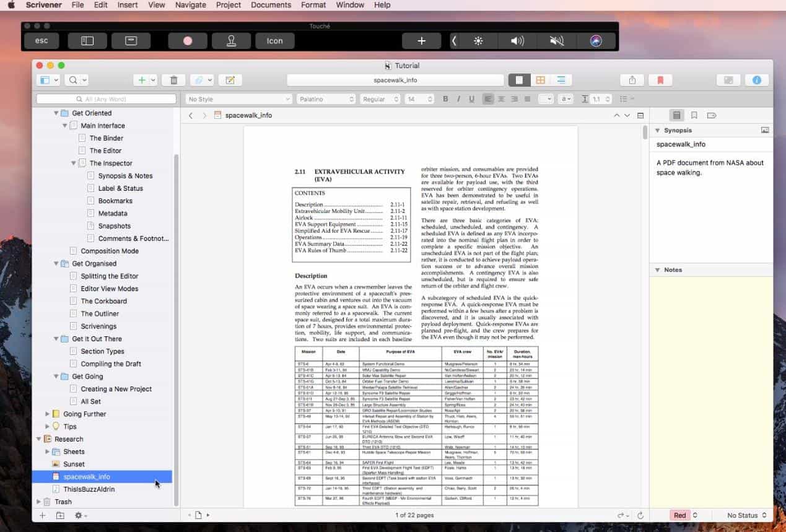Open the Navigate menu
The image size is (786, 532).
pyautogui.click(x=190, y=5)
